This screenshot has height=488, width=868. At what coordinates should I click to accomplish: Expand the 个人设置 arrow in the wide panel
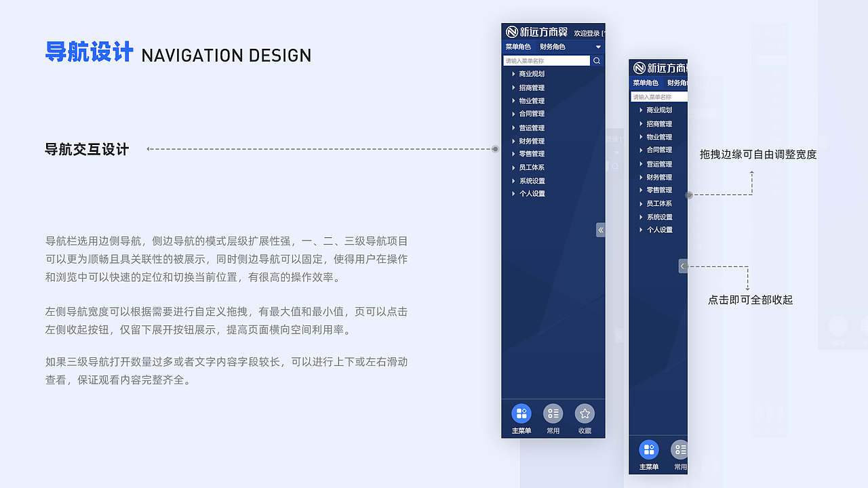click(x=513, y=194)
